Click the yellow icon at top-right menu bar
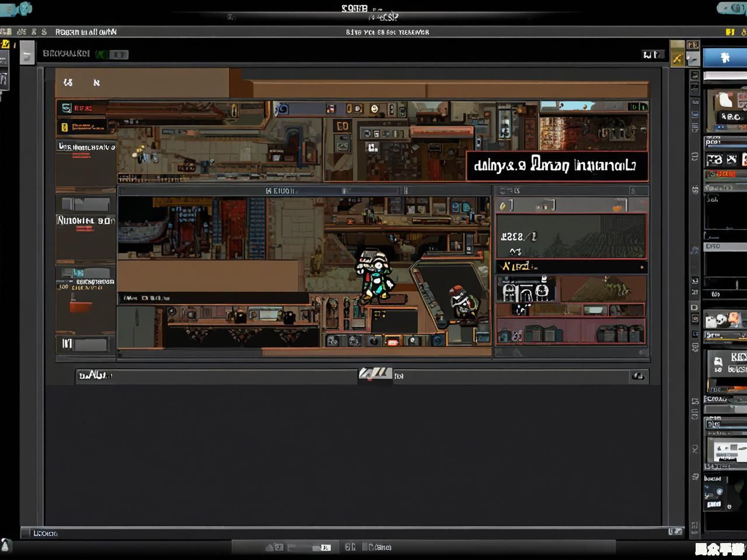This screenshot has height=560, width=747. (x=729, y=32)
